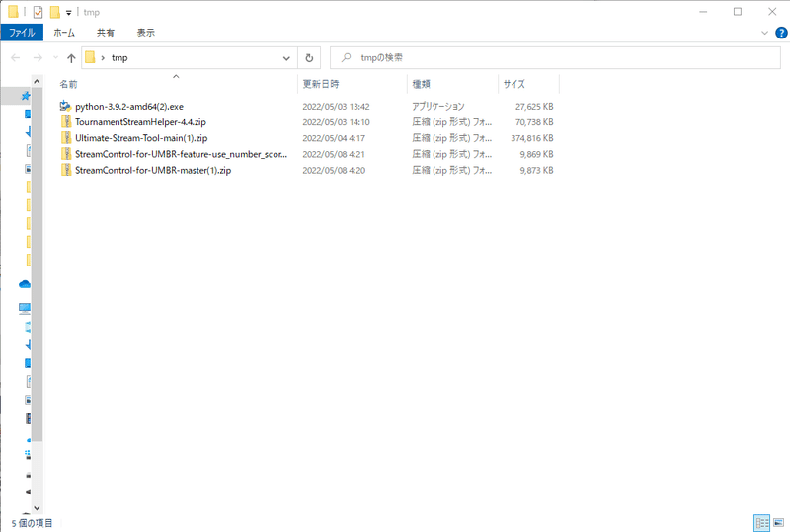The width and height of the screenshot is (790, 532).
Task: Click the New Folder quick access toolbar icon
Action: tap(55, 12)
